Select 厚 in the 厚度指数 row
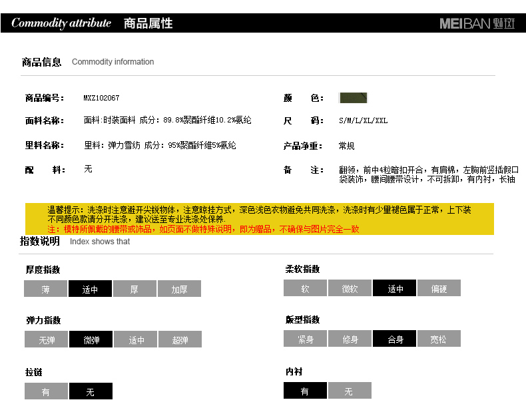The image size is (526, 420). click(x=135, y=289)
